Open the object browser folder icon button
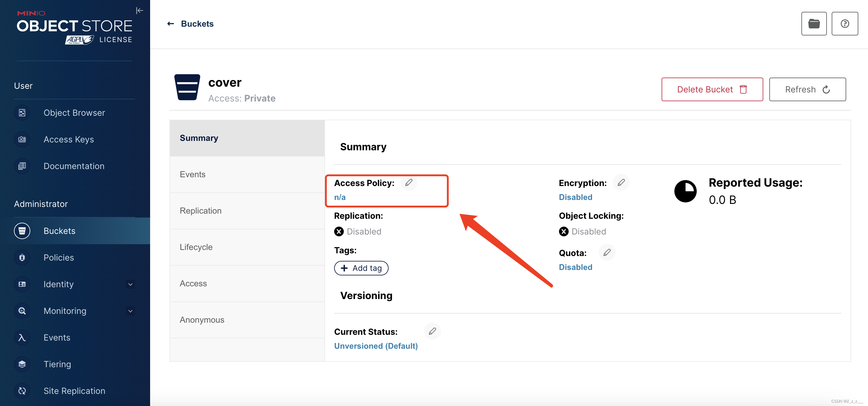 coord(814,24)
